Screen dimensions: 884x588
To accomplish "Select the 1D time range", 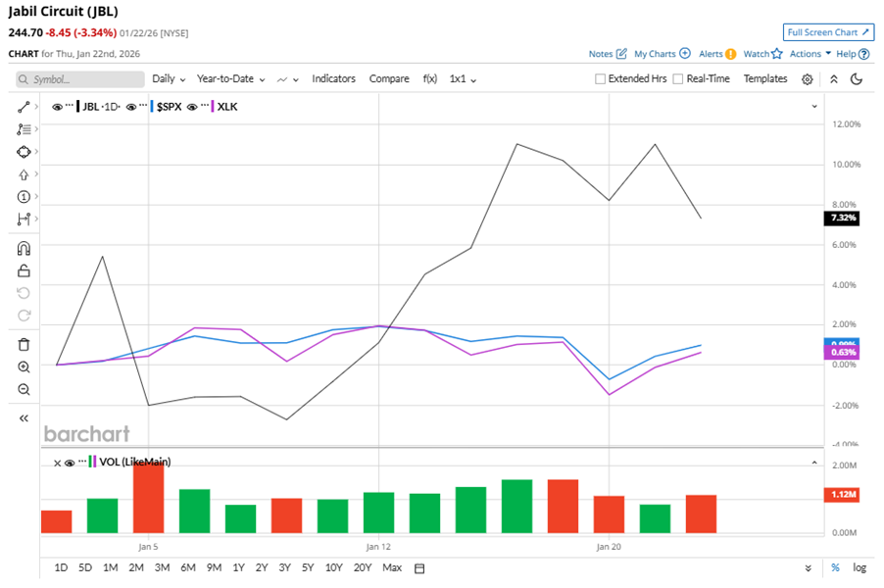I will (61, 567).
